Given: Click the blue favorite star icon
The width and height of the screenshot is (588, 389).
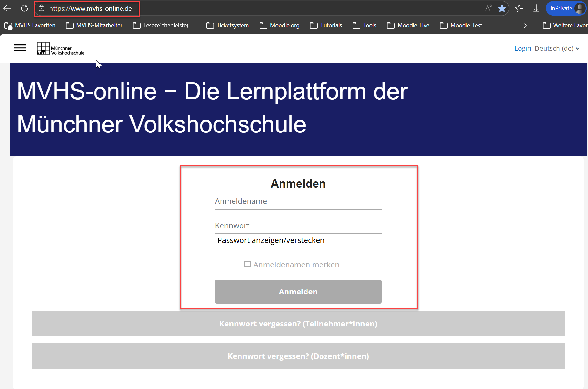Looking at the screenshot, I should tap(502, 9).
